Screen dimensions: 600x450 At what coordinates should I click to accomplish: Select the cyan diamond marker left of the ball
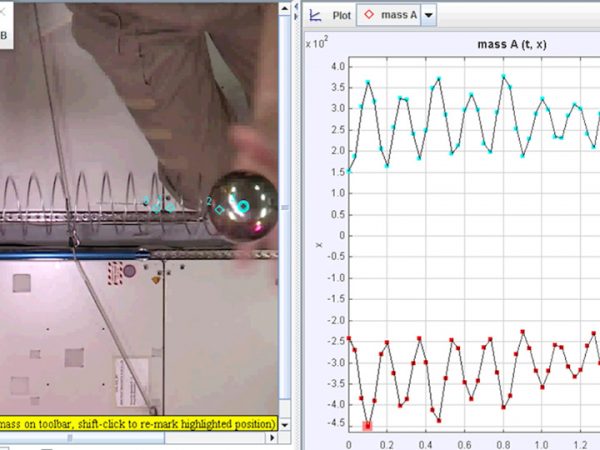220,209
